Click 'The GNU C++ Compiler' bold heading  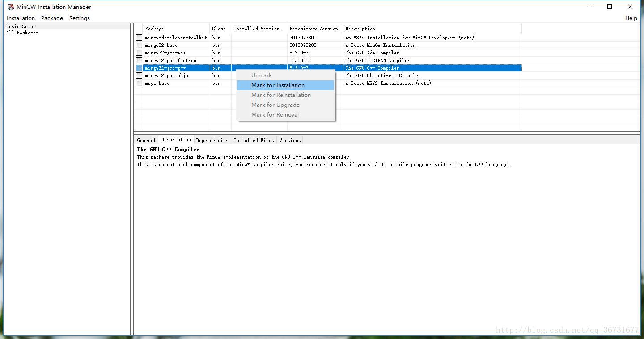point(168,149)
